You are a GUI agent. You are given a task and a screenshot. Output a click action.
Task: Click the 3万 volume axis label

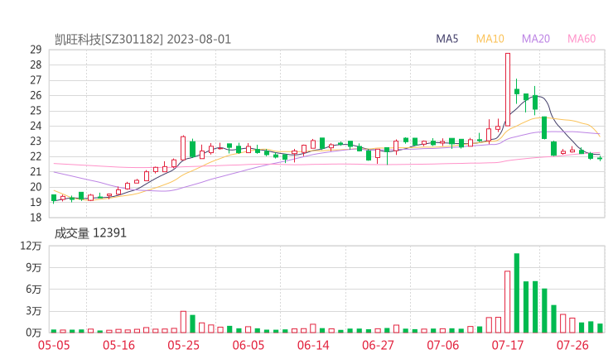34,311
